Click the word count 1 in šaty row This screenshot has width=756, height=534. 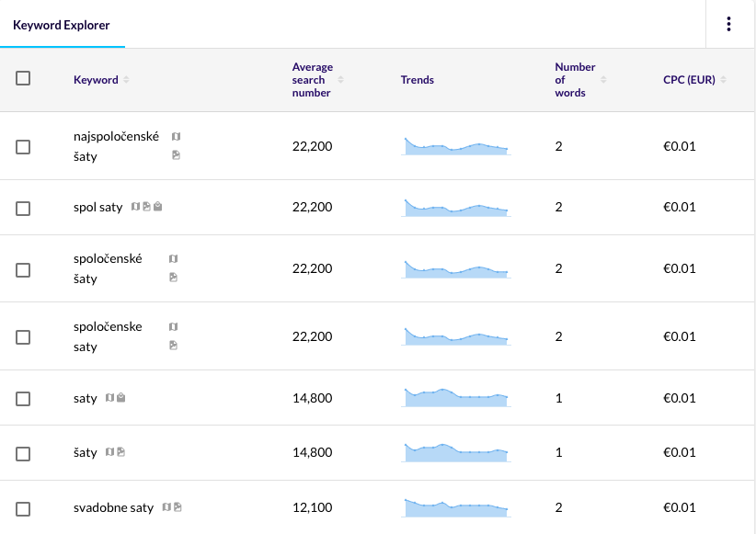pyautogui.click(x=559, y=452)
